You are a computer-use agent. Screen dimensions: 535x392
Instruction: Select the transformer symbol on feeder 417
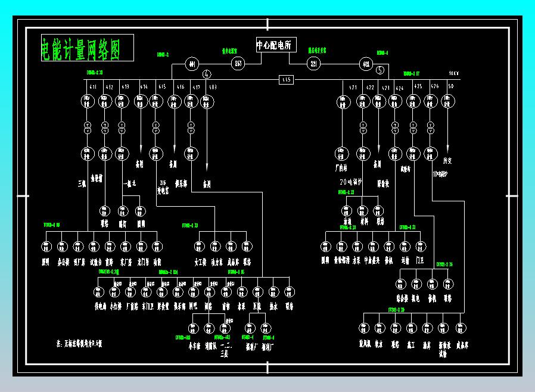(191, 127)
